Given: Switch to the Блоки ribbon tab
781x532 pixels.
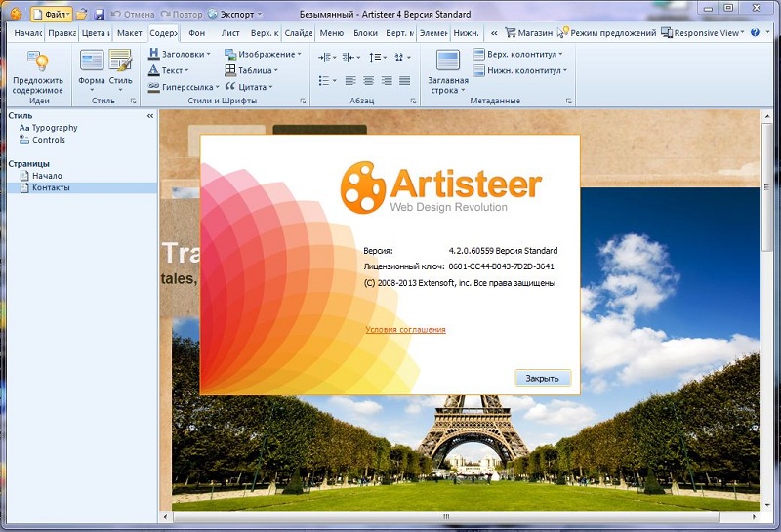Looking at the screenshot, I should pos(365,33).
